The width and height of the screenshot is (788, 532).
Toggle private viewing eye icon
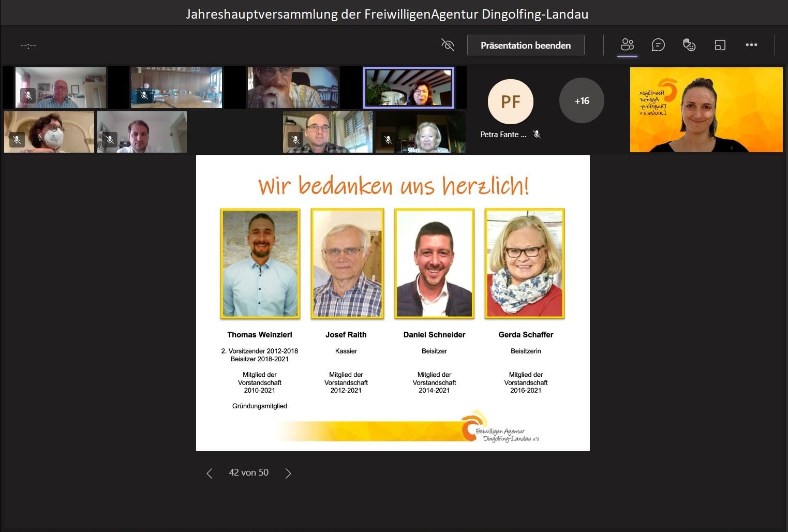point(448,45)
